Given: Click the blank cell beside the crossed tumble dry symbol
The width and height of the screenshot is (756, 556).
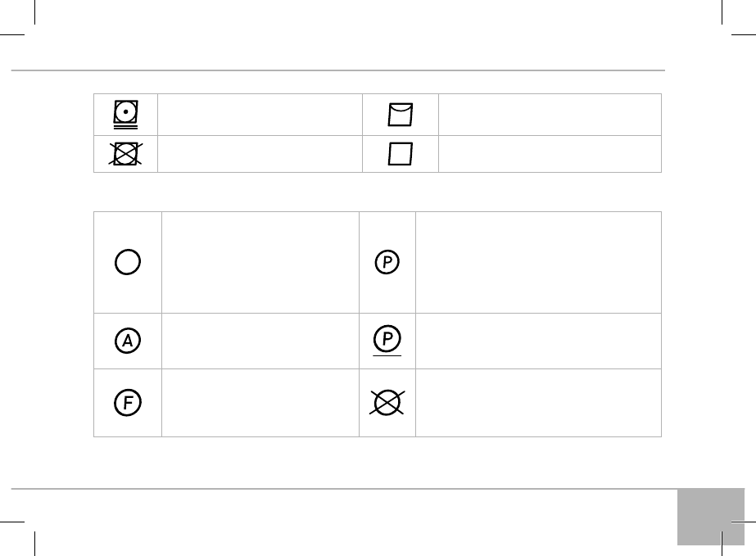Looking at the screenshot, I should pos(259,154).
